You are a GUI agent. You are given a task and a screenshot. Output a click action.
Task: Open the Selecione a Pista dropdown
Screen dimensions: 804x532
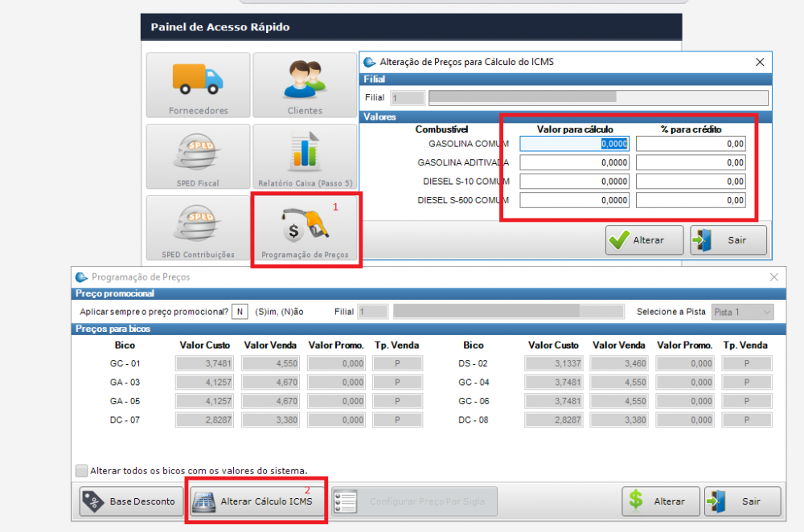tap(742, 312)
